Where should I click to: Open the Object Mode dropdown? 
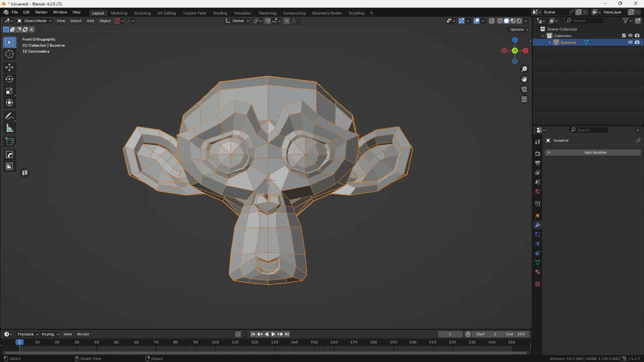point(34,21)
